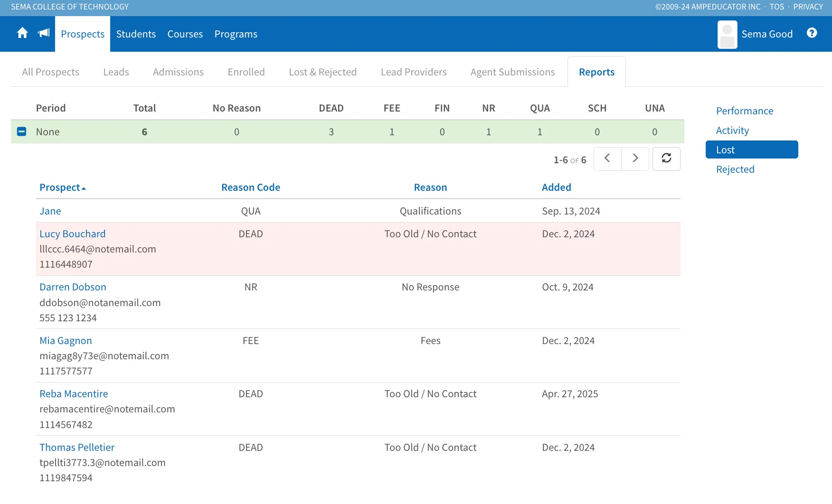The width and height of the screenshot is (832, 504).
Task: Open the Programs menu
Action: (x=236, y=34)
